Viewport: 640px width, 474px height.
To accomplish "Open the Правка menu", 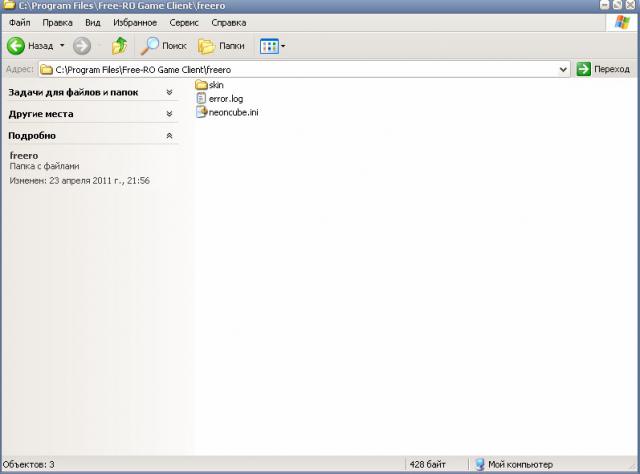I will click(x=58, y=22).
